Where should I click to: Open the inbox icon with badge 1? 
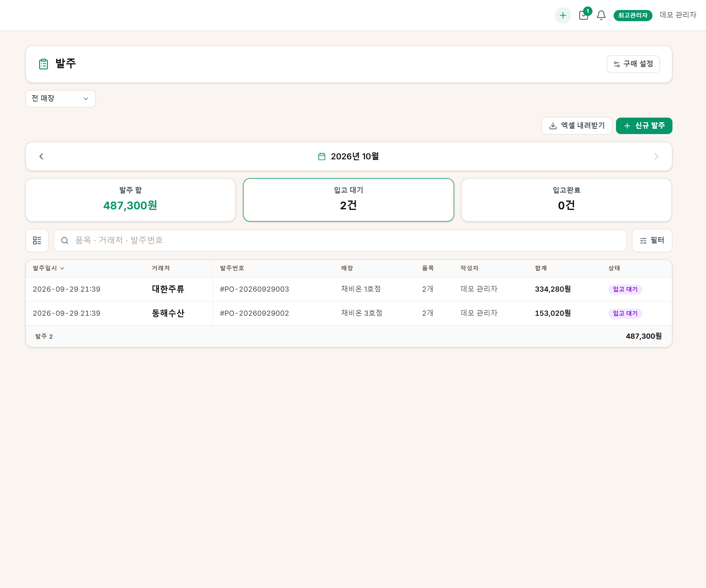(x=584, y=15)
